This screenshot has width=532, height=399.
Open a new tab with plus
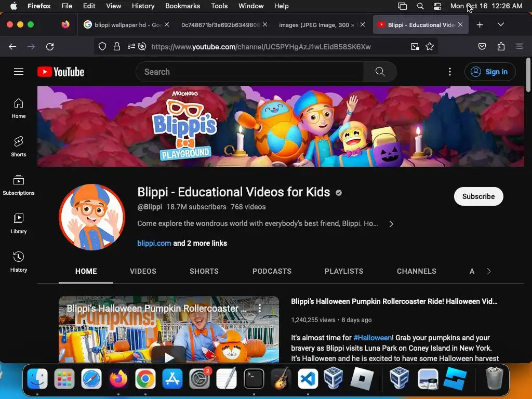(x=480, y=25)
